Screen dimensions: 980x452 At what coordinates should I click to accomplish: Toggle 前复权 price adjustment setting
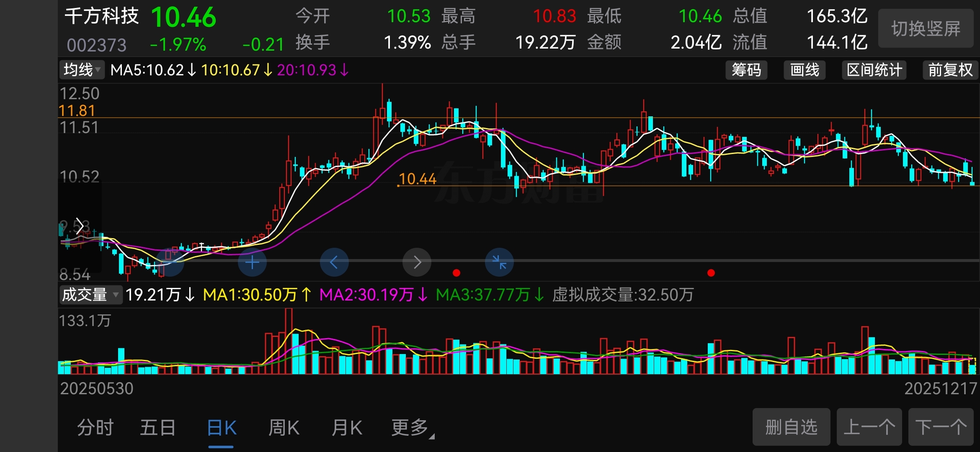tap(950, 70)
